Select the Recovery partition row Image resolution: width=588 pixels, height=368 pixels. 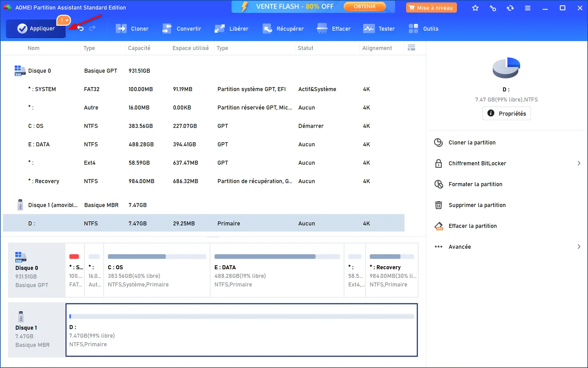[204, 181]
